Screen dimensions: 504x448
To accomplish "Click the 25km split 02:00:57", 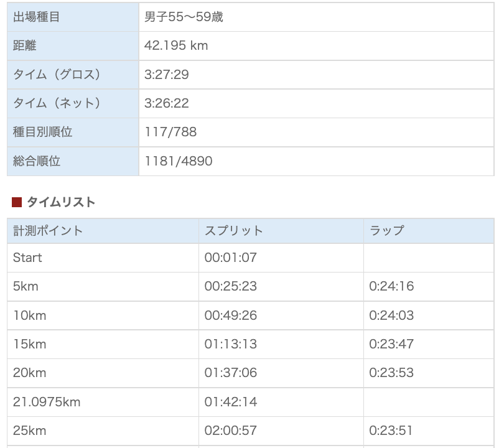I will coord(230,431).
